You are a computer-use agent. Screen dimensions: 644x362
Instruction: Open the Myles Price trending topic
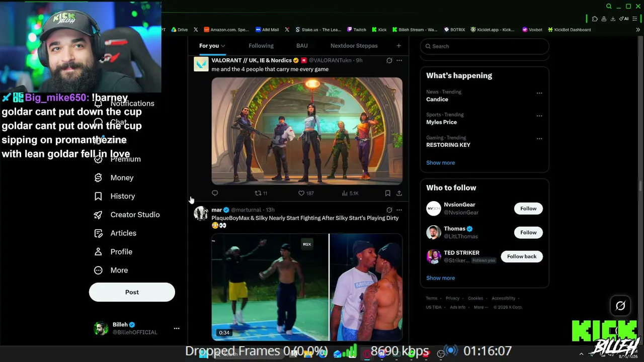[x=442, y=122]
